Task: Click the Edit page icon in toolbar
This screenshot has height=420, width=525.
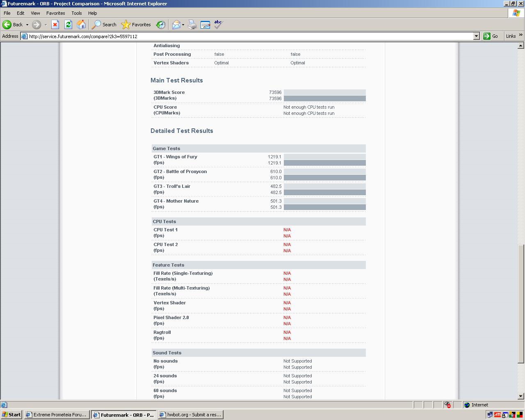Action: (205, 25)
